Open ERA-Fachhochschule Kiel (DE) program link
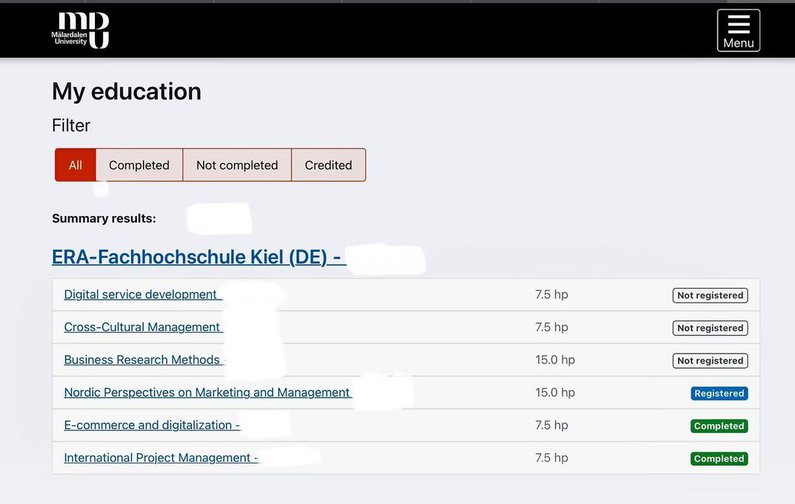Viewport: 795px width, 504px height. pos(197,257)
